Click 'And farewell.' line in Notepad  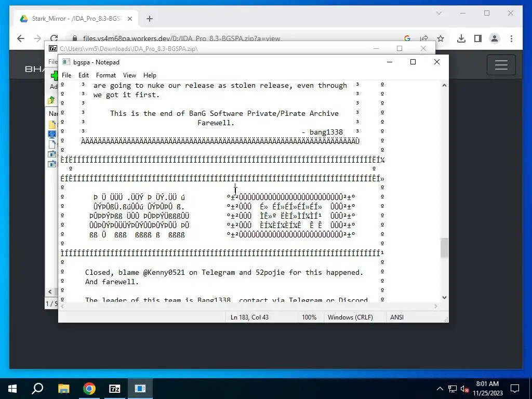point(112,282)
